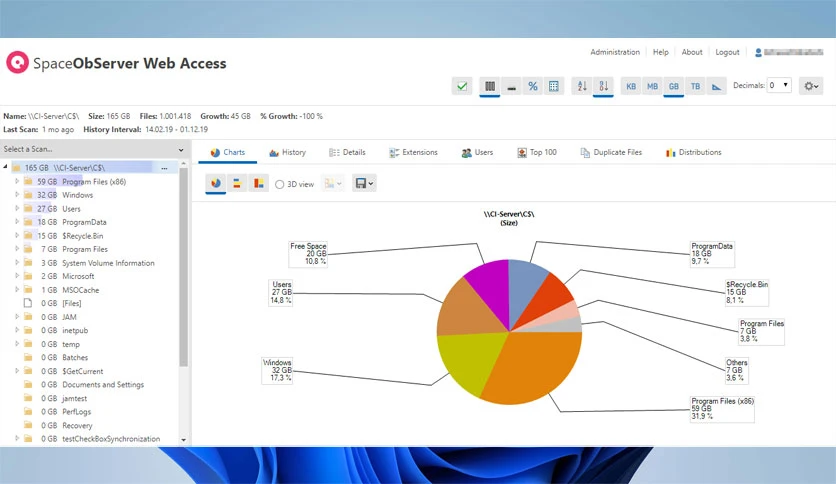Click the user profile icon
Viewport: 836px width, 484px height.
(758, 52)
